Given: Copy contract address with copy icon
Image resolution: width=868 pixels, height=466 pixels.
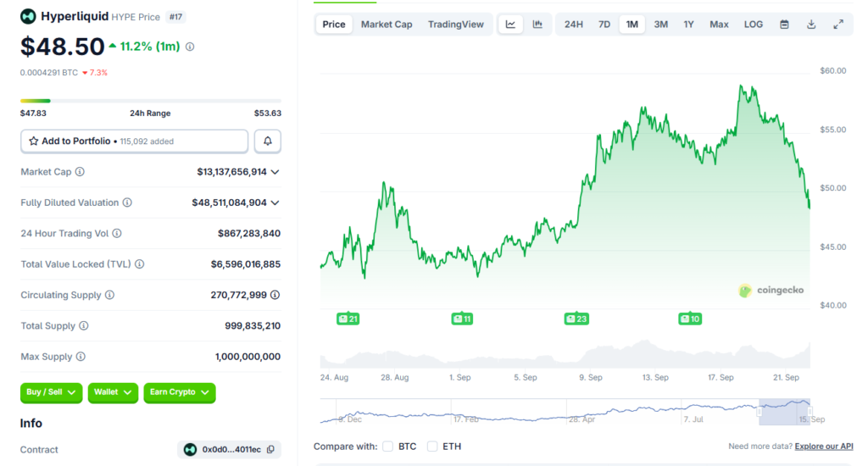Looking at the screenshot, I should click(270, 449).
